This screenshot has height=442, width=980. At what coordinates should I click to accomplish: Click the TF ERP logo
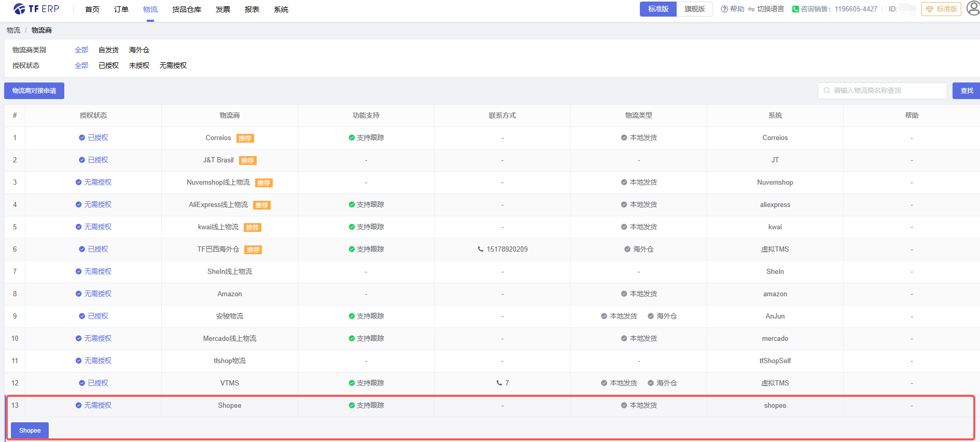click(36, 9)
